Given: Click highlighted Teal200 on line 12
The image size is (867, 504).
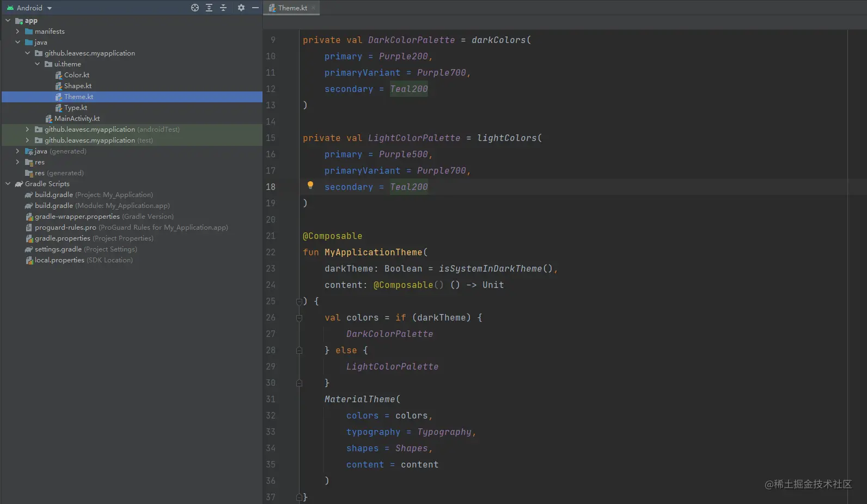Looking at the screenshot, I should tap(409, 89).
